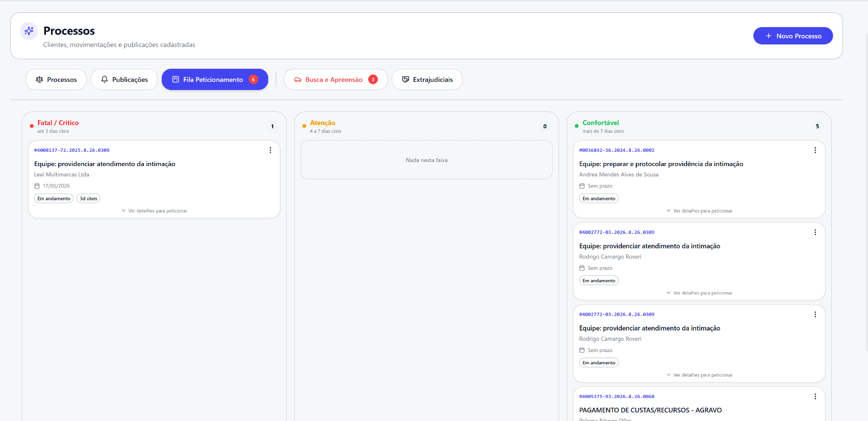Open the three-dot menu on Leal Multimarcas card

(x=270, y=150)
